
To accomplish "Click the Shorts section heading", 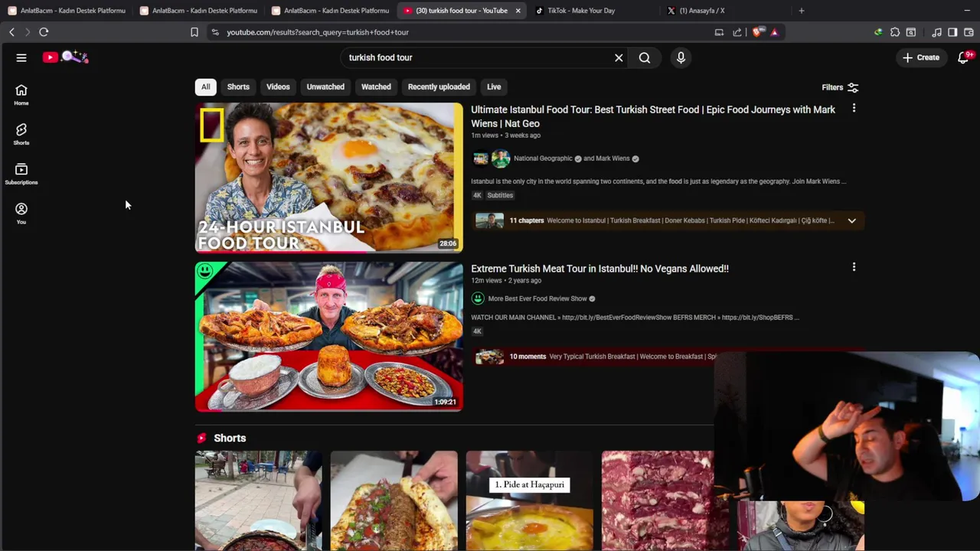I will (x=230, y=438).
